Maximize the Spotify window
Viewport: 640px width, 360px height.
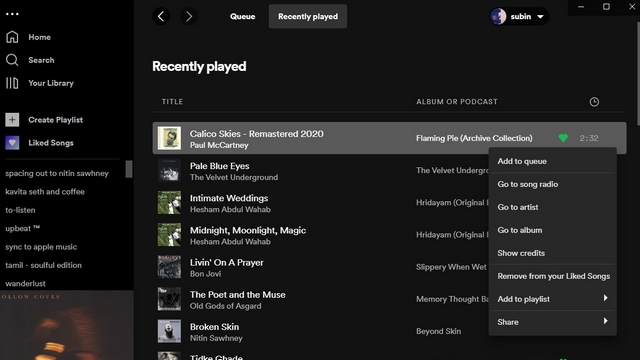[606, 7]
